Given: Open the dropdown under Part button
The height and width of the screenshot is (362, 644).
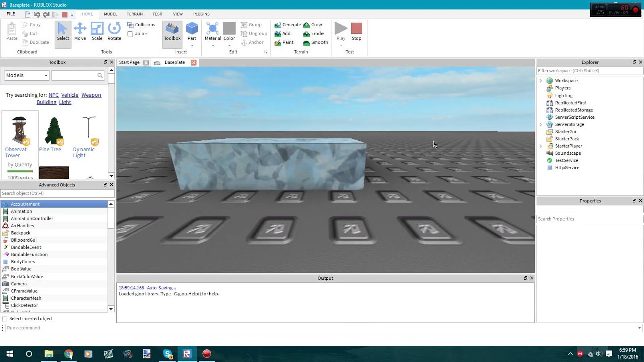Looking at the screenshot, I should pyautogui.click(x=192, y=46).
